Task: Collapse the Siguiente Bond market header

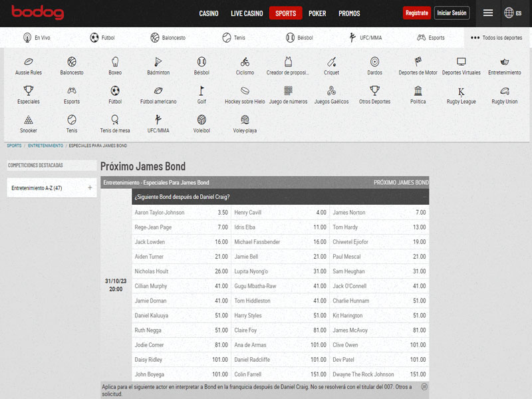Action: (424, 197)
